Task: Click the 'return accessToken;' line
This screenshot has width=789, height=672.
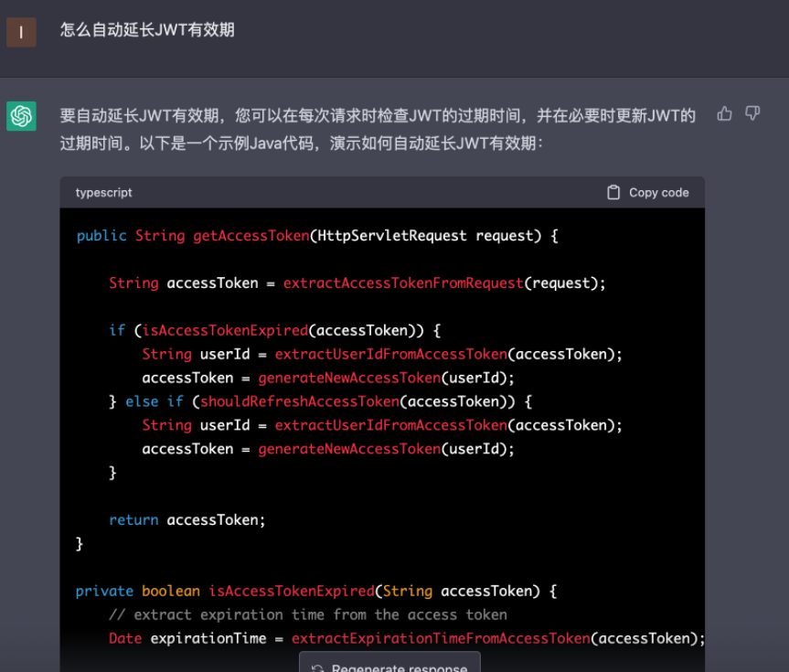Action: [187, 519]
